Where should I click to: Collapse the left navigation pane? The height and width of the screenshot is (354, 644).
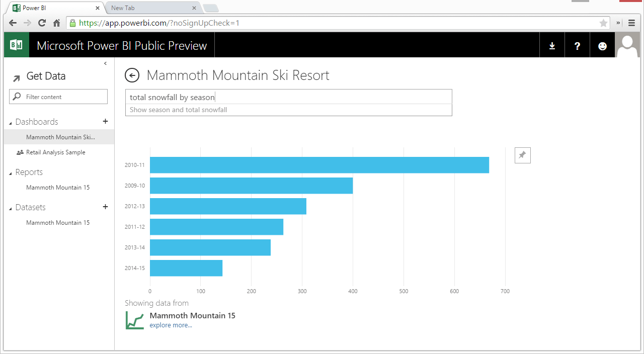105,63
